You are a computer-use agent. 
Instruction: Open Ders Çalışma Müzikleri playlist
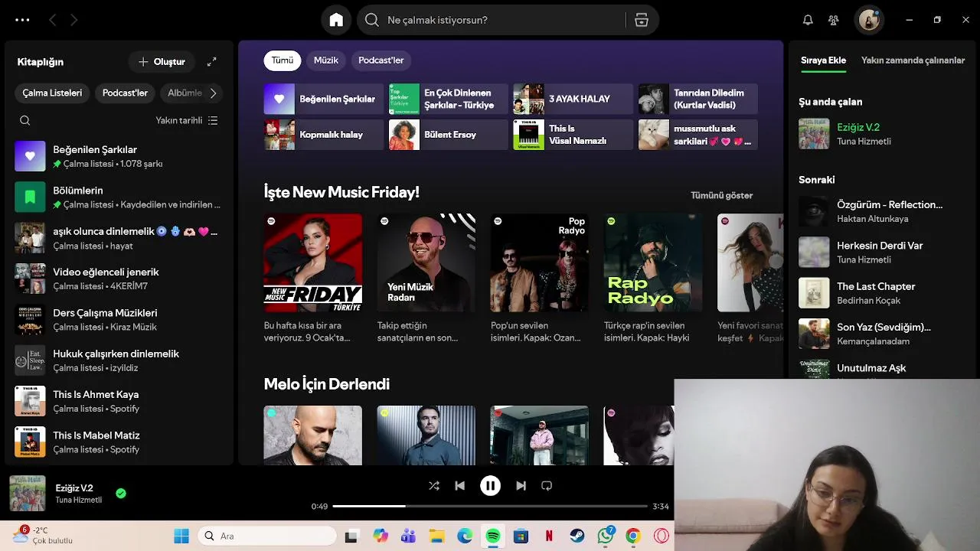click(119, 319)
